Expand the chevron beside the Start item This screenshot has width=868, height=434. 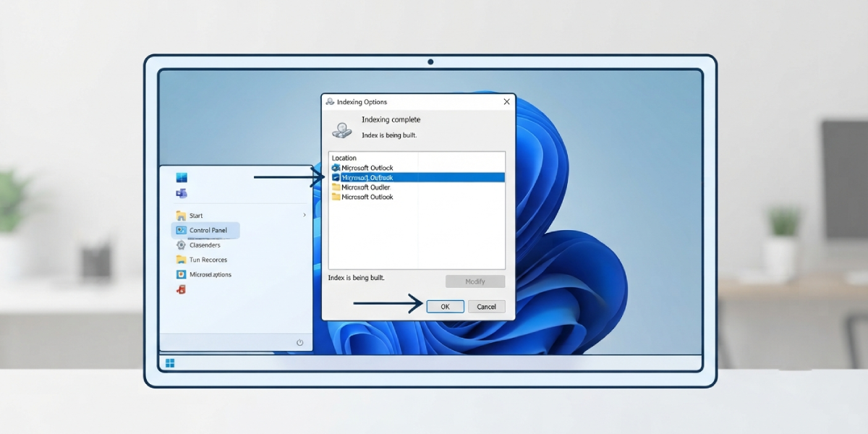pyautogui.click(x=305, y=216)
